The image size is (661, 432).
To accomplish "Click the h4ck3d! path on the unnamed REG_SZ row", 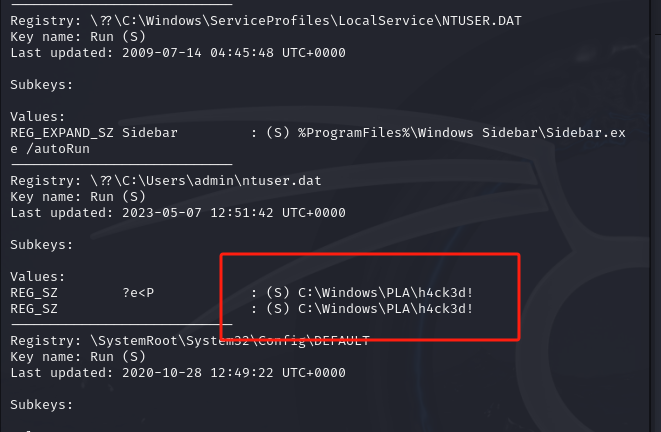I will click(x=385, y=309).
